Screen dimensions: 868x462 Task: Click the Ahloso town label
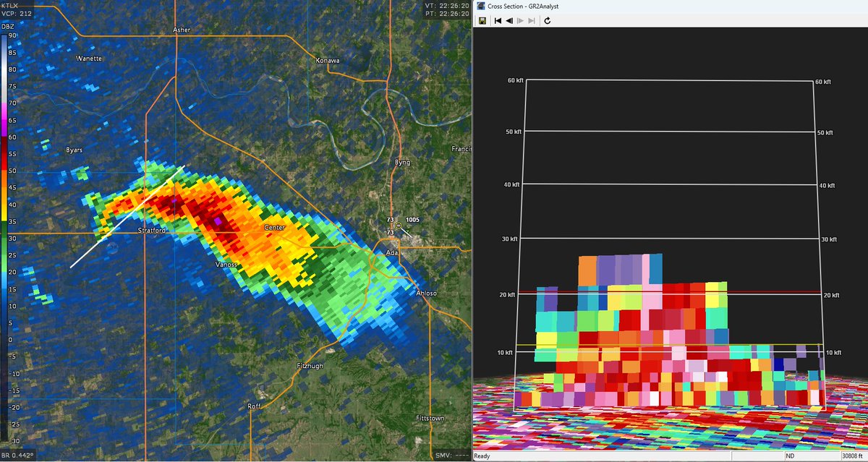point(427,293)
